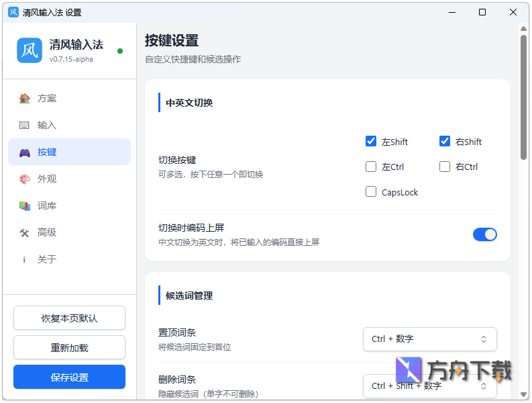Click the 清风输入法 logo in the sidebar

point(30,50)
